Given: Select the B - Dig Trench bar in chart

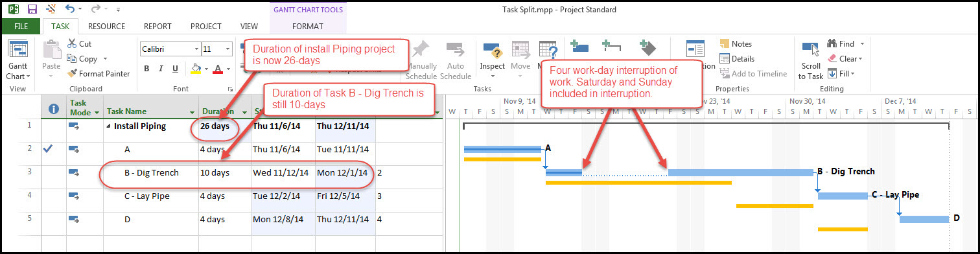Looking at the screenshot, I should click(x=679, y=172).
